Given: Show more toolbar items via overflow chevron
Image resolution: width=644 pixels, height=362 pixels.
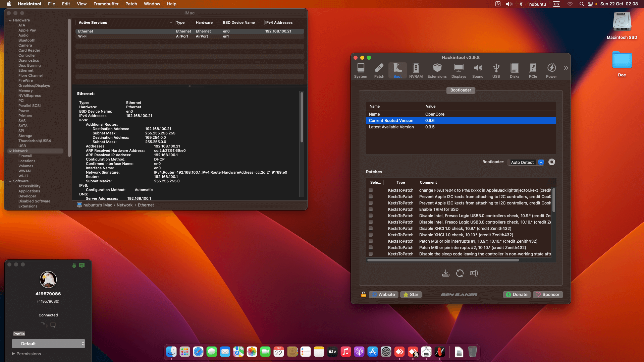Looking at the screenshot, I should [566, 68].
